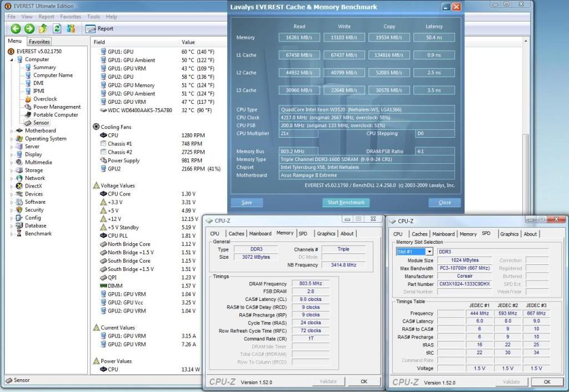The image size is (569, 392).
Task: Open the Tools menu in EVEREST
Action: tap(93, 17)
